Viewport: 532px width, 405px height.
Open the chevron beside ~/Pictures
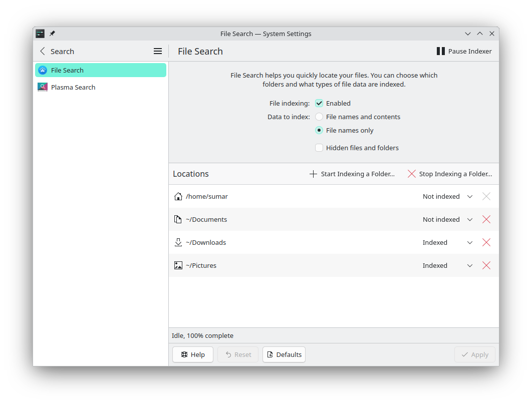point(470,265)
